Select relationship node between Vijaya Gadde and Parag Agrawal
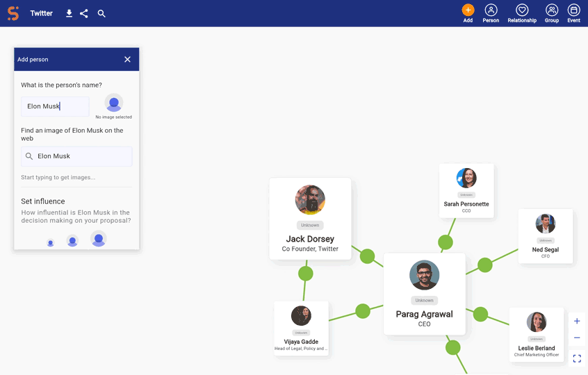 click(363, 311)
